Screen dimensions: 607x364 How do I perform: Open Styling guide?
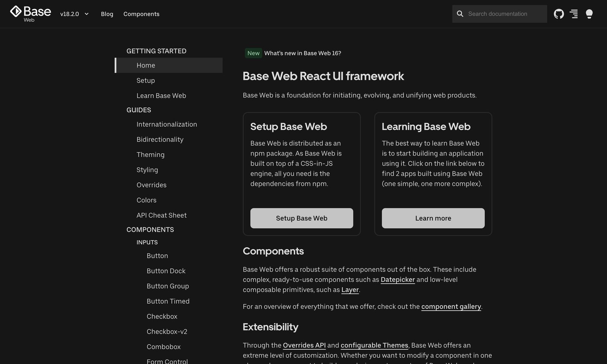click(x=147, y=170)
